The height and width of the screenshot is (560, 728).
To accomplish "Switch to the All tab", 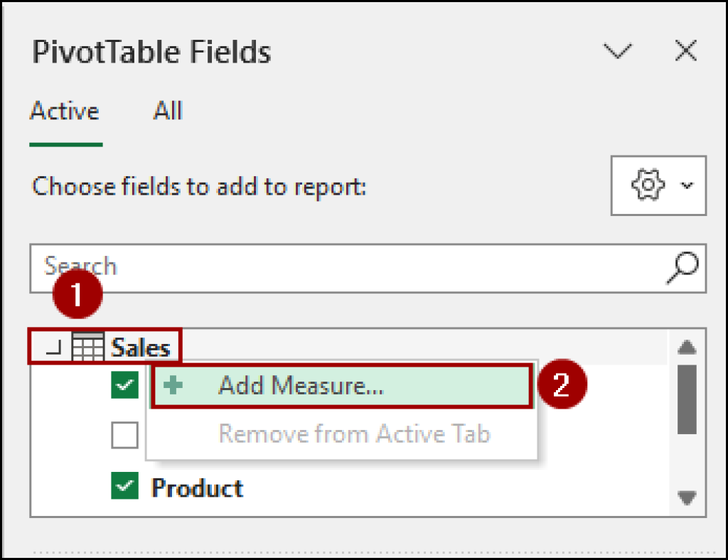I will [x=167, y=111].
